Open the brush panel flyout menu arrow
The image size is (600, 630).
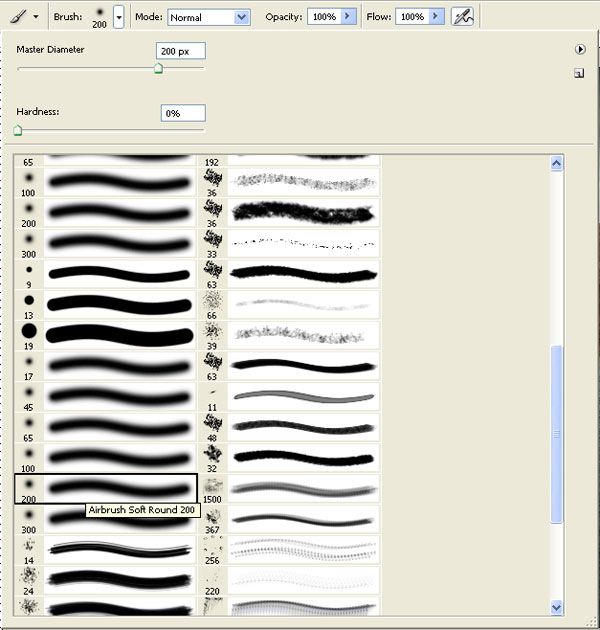click(x=579, y=49)
